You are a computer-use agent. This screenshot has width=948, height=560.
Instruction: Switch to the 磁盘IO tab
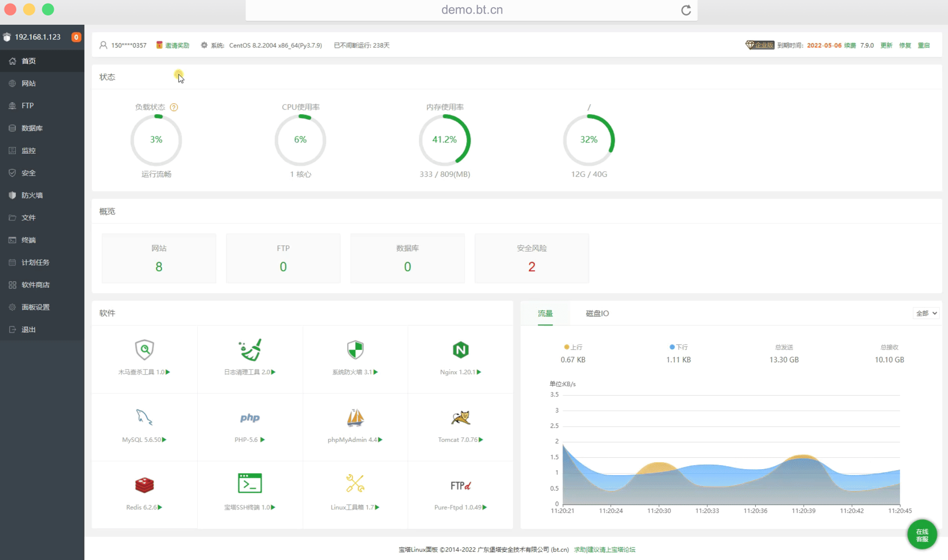(597, 314)
